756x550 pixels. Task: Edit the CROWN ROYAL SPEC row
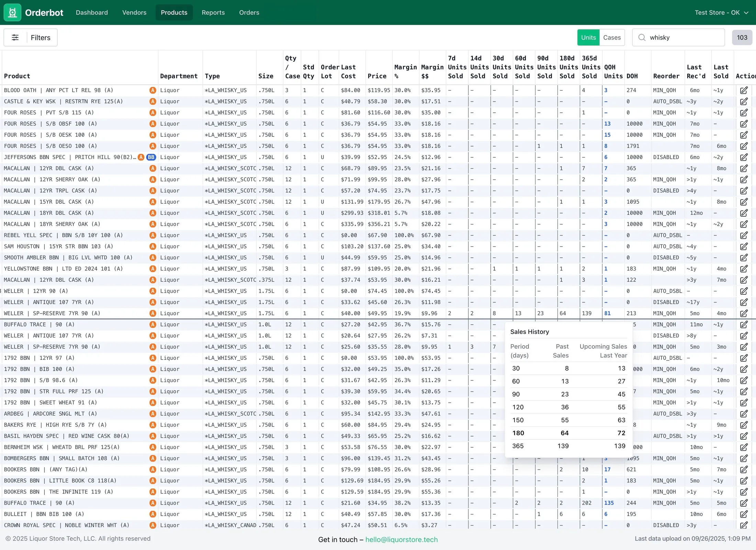[x=744, y=525]
